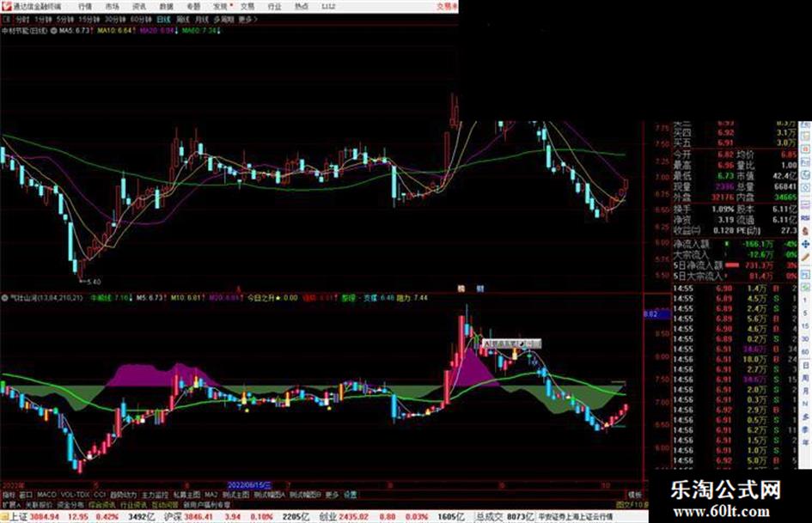Select the 周线 weekly chart tab
812x523 pixels.
[x=183, y=19]
